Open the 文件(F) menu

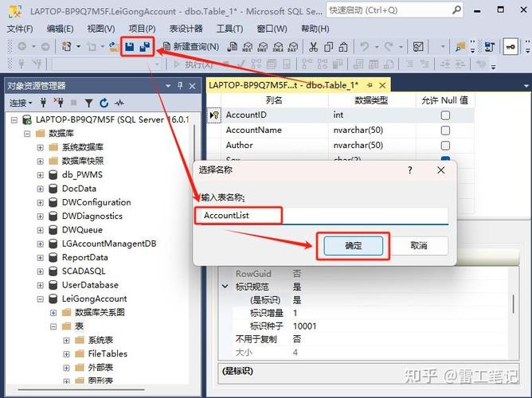pos(20,29)
